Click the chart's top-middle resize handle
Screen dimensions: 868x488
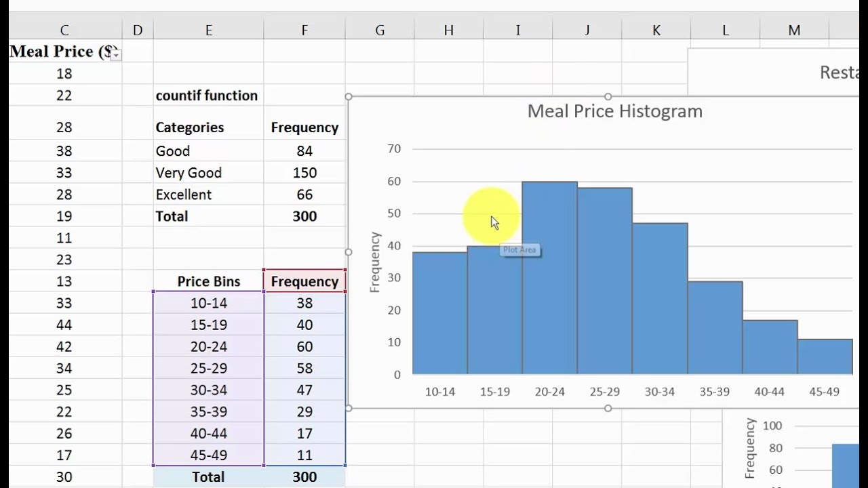coord(608,97)
